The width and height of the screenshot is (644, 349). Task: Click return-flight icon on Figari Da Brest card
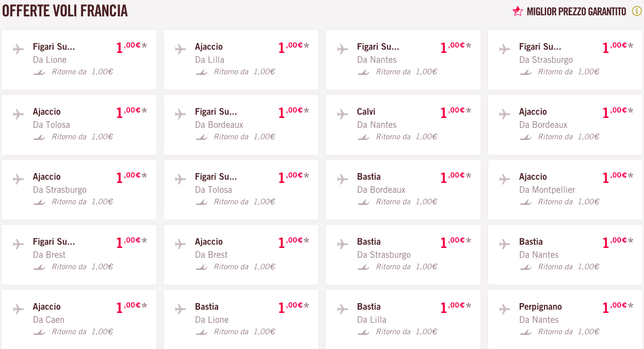pyautogui.click(x=39, y=267)
